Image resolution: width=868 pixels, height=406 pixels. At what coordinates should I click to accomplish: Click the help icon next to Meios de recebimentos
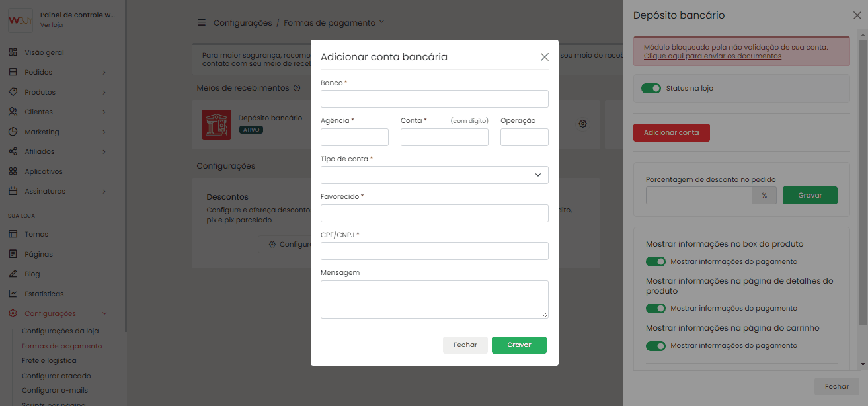pos(297,88)
